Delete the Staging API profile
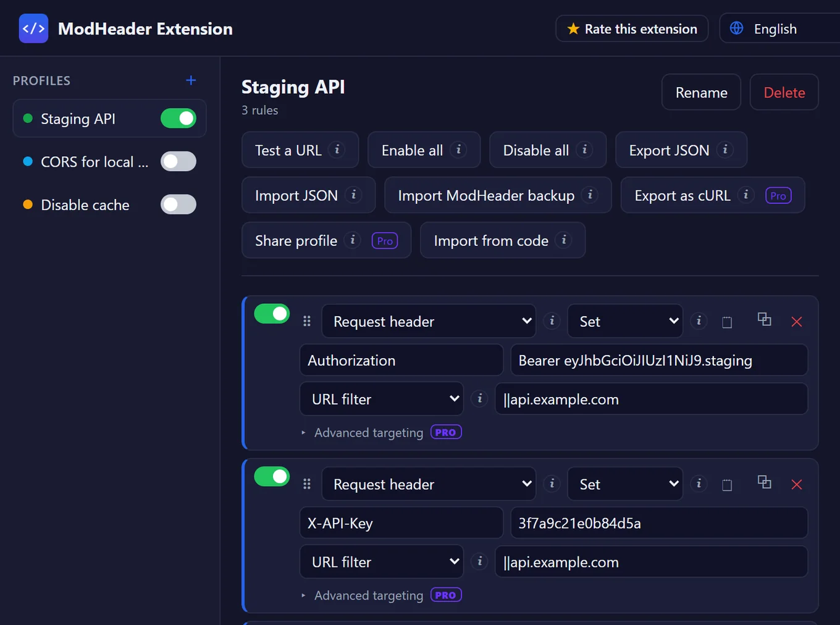 click(x=784, y=92)
